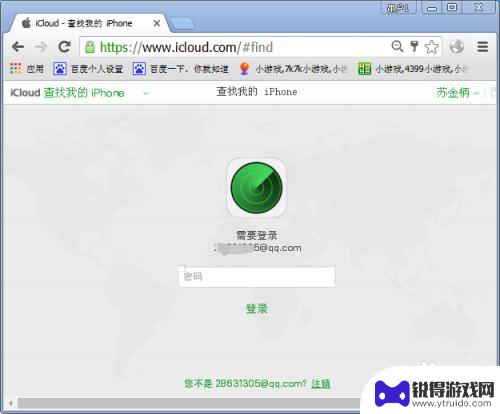500x414 pixels.
Task: Reload the iCloud page
Action: [x=64, y=47]
